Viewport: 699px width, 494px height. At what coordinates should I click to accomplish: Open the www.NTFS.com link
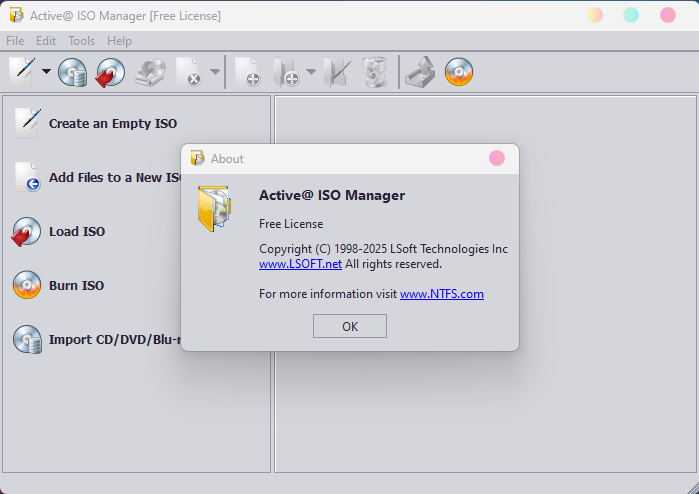click(x=442, y=294)
